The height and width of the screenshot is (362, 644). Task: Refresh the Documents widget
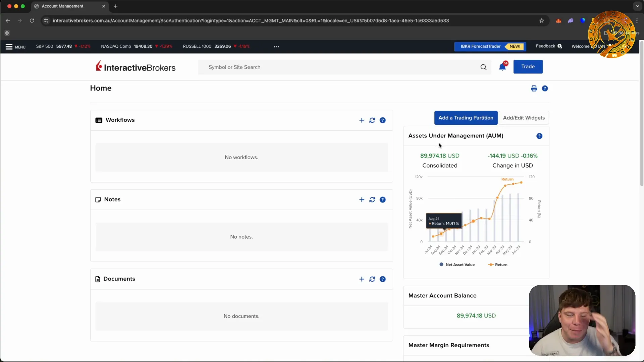coord(372,279)
